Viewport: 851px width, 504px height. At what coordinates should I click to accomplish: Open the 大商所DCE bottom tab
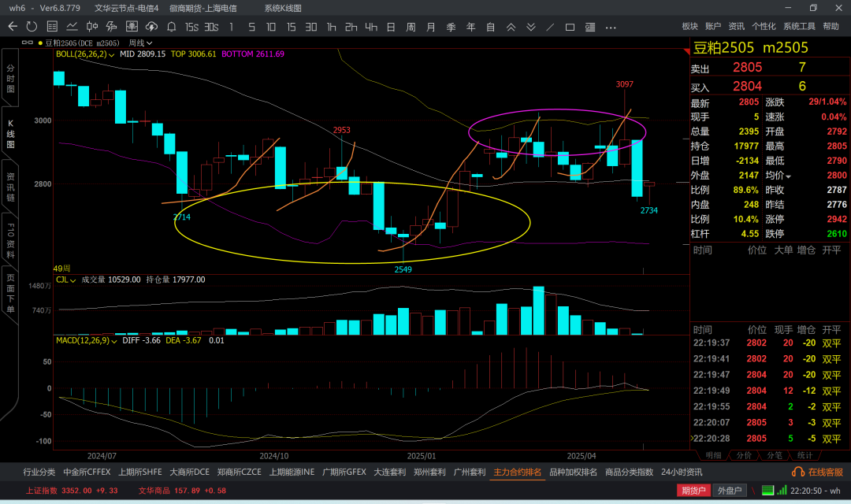189,472
